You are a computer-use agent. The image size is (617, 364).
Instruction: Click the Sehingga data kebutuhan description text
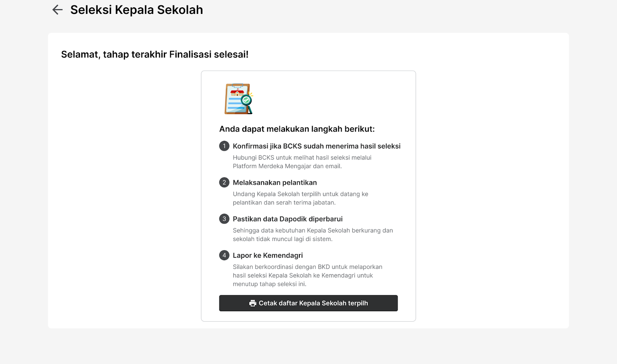tap(313, 235)
